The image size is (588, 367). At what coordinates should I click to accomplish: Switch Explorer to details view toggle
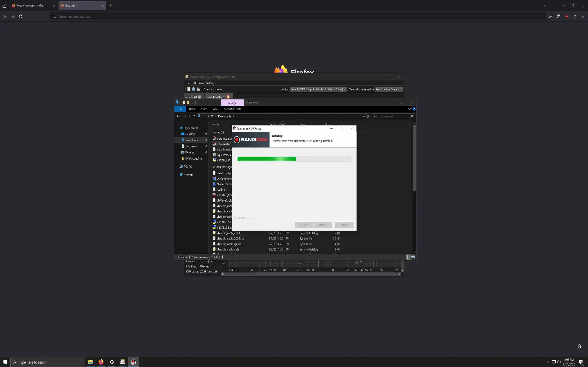pyautogui.click(x=408, y=257)
